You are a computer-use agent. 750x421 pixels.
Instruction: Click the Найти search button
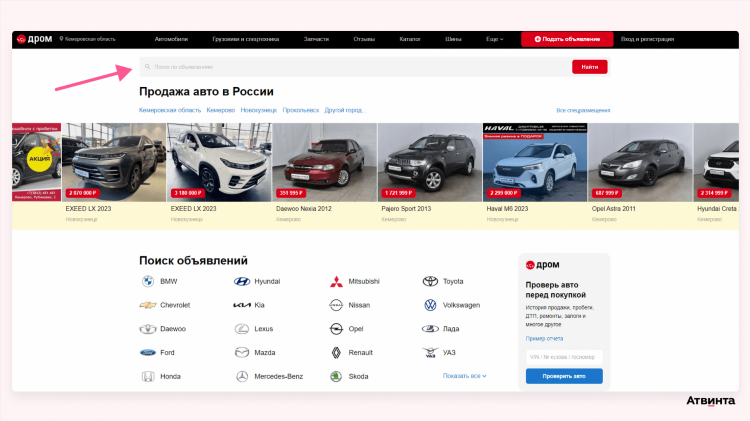(590, 67)
